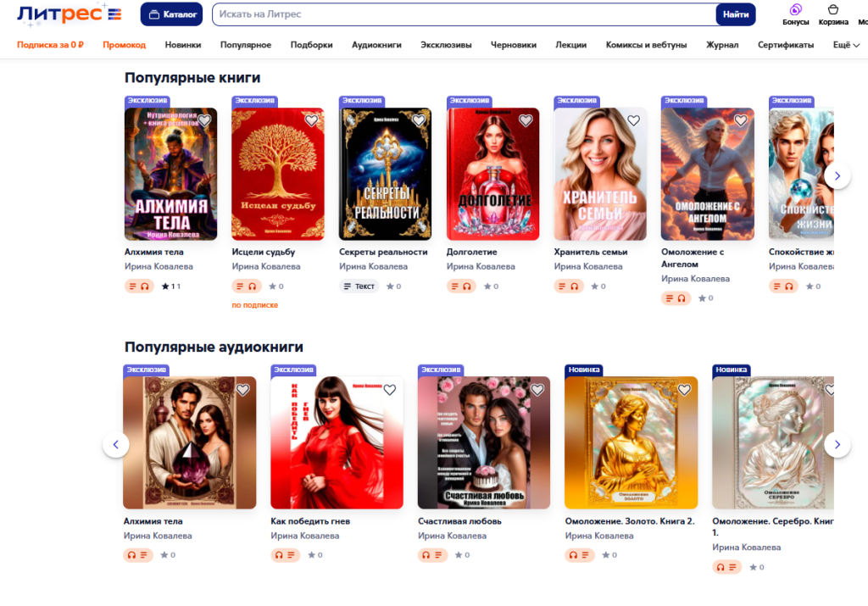868x606 pixels.
Task: Click the Каталог button
Action: point(171,14)
